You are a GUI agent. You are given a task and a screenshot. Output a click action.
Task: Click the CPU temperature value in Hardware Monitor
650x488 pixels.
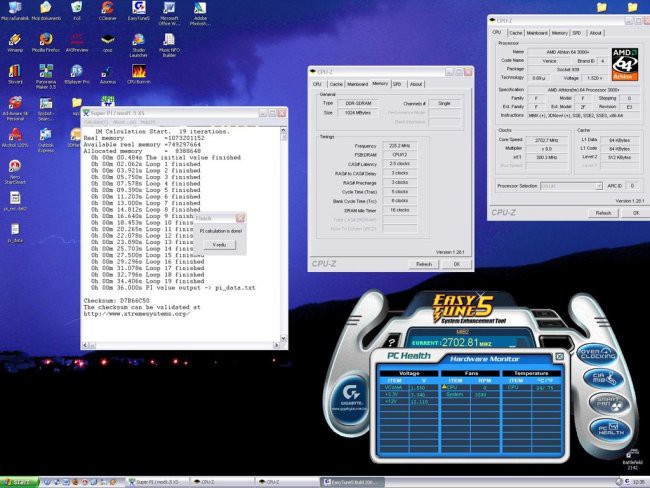[x=546, y=388]
